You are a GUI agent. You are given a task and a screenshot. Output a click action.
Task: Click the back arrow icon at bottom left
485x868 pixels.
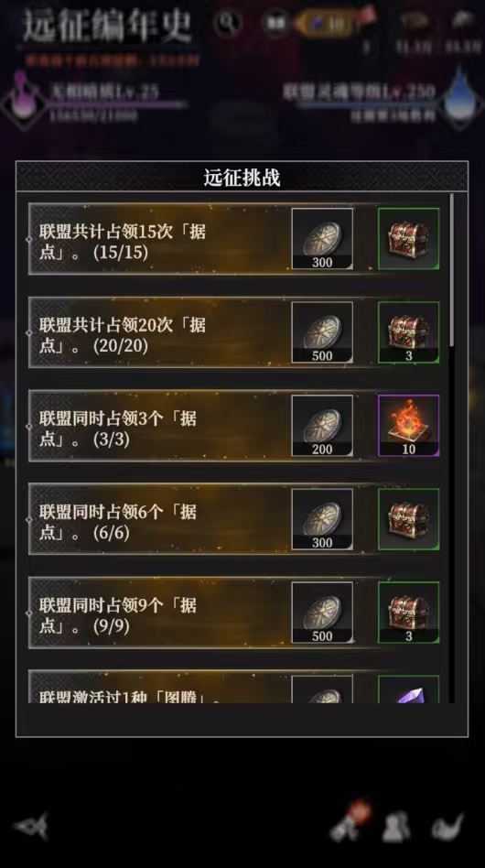coord(32,827)
